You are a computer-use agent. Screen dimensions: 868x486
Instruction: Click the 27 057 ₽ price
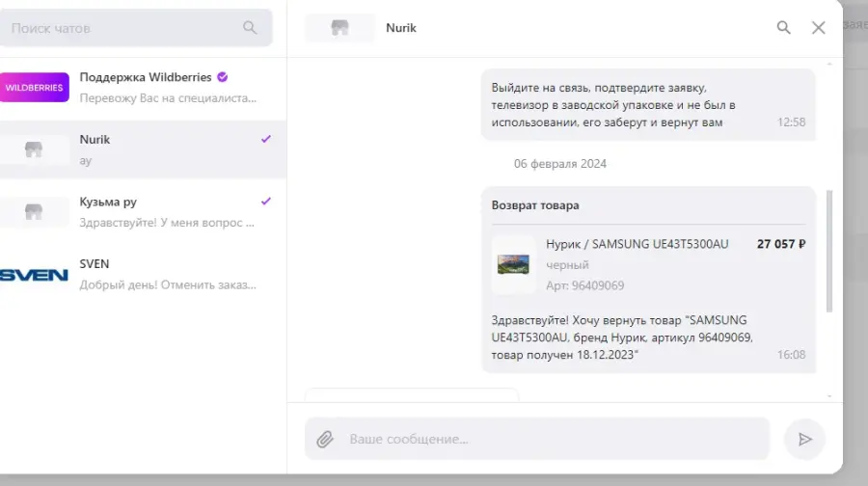[x=781, y=244]
